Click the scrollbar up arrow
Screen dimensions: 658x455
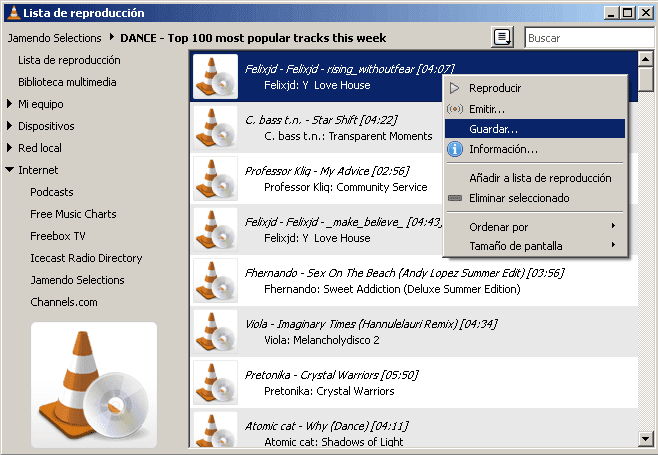(x=645, y=59)
